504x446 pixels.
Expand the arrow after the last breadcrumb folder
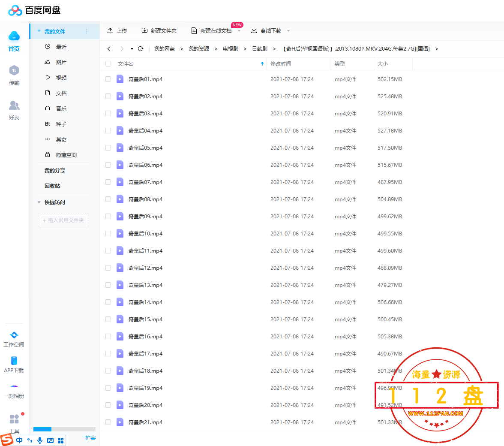point(436,49)
